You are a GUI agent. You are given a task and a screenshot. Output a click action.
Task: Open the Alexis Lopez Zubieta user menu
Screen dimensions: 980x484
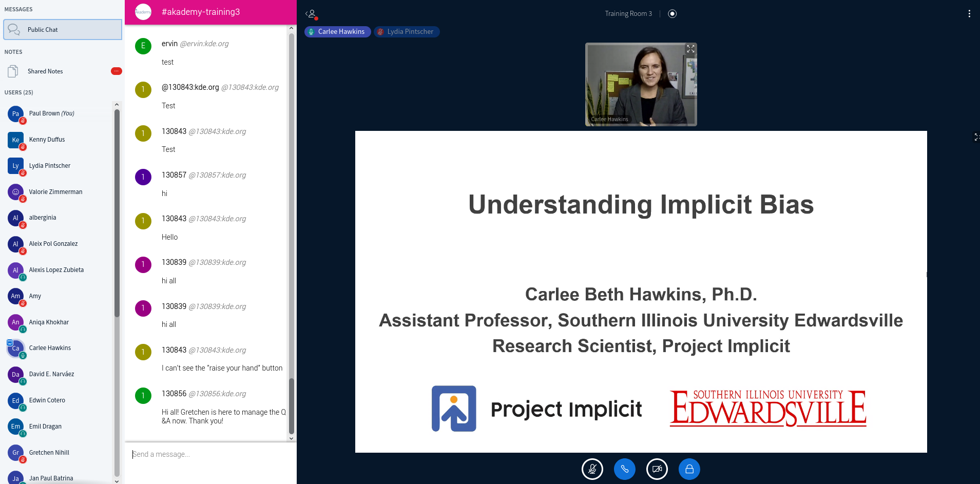coord(58,270)
